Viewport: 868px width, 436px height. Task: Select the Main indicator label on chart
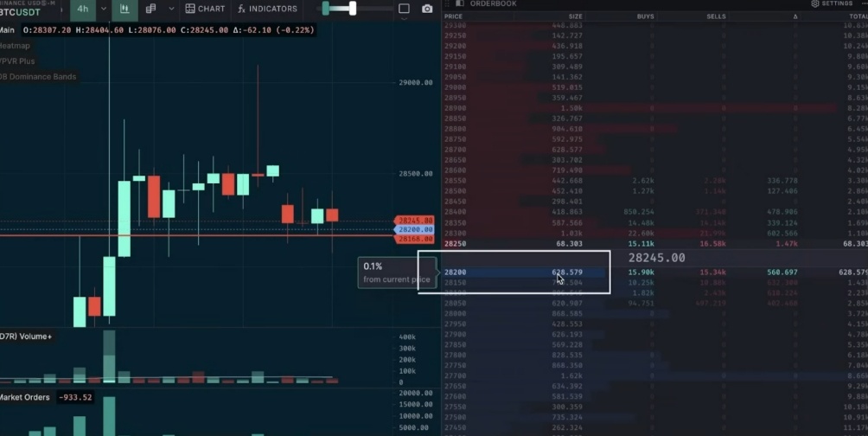point(7,30)
